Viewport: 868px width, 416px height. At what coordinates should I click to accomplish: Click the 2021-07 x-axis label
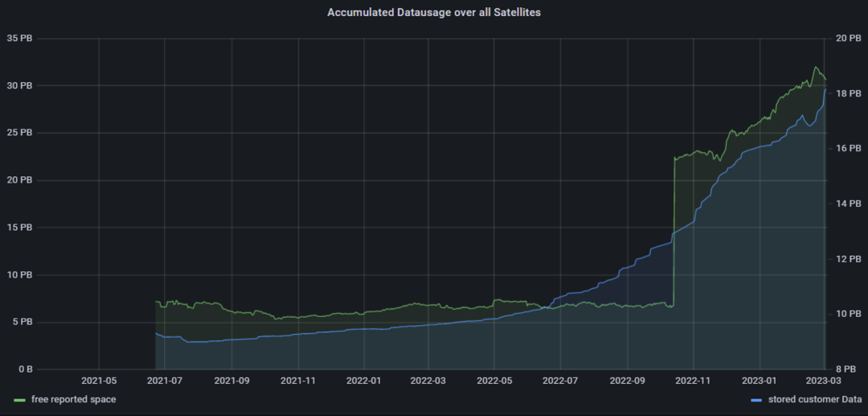[165, 381]
